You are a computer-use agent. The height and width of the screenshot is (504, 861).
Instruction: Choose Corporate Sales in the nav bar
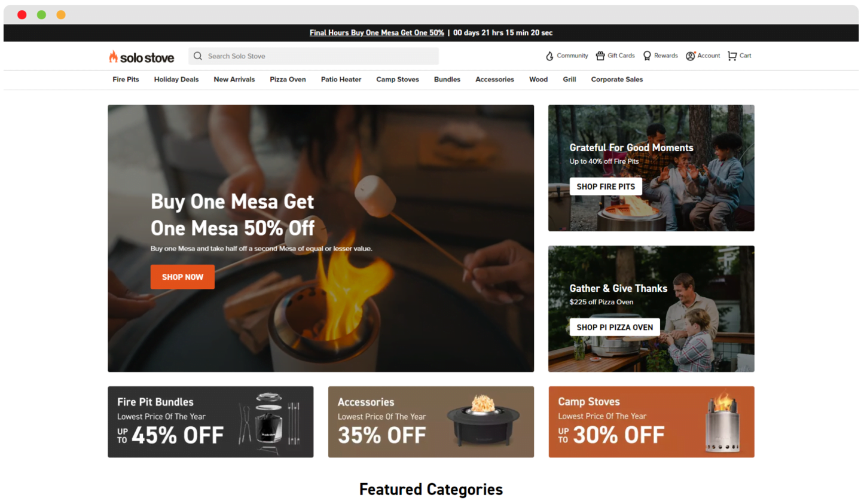[617, 80]
